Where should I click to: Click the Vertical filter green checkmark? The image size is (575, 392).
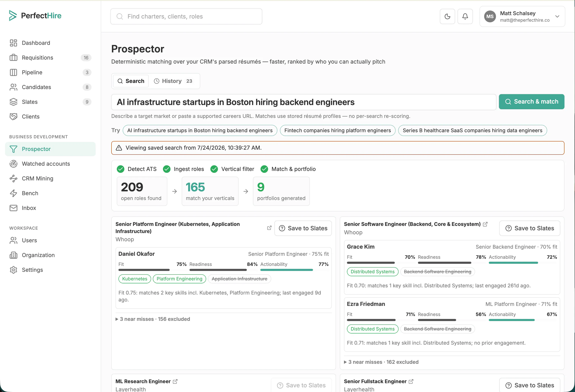pyautogui.click(x=214, y=169)
